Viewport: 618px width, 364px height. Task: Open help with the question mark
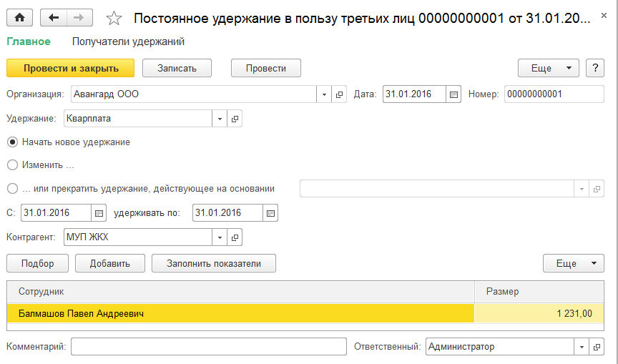[595, 68]
